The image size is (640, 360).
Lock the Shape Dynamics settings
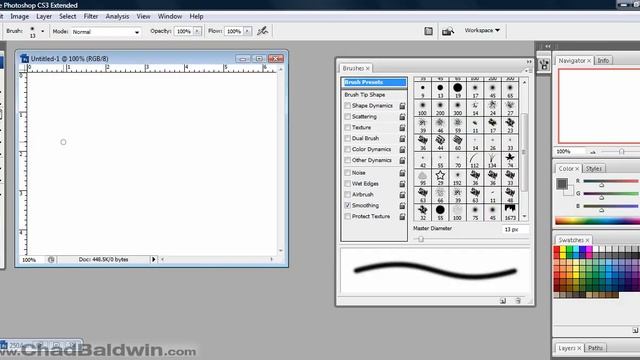pyautogui.click(x=402, y=106)
